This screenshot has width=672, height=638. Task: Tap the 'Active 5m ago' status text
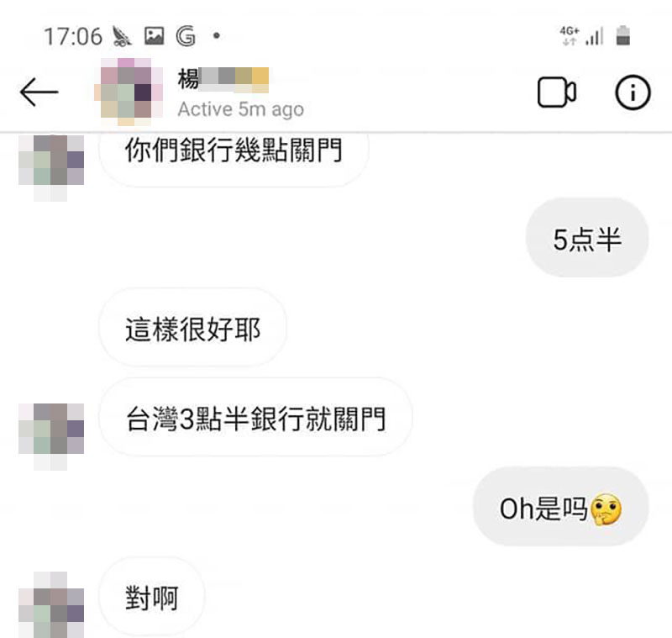tap(241, 109)
